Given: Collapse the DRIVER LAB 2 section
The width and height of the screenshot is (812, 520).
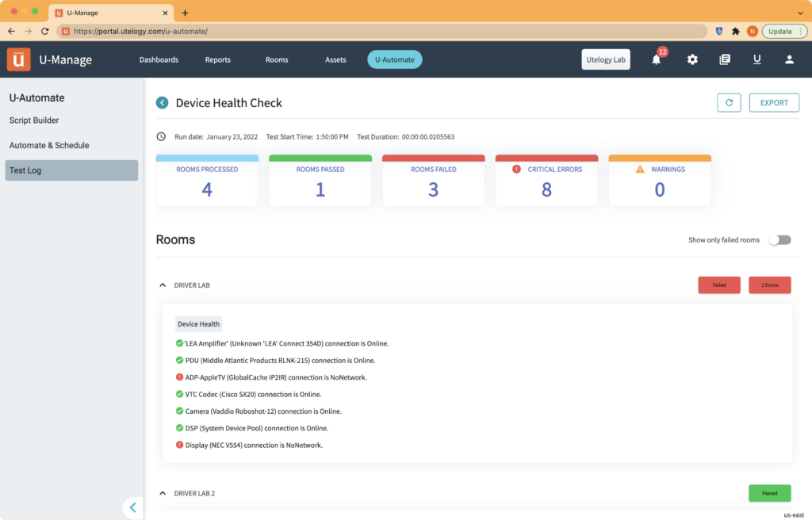Looking at the screenshot, I should [163, 492].
